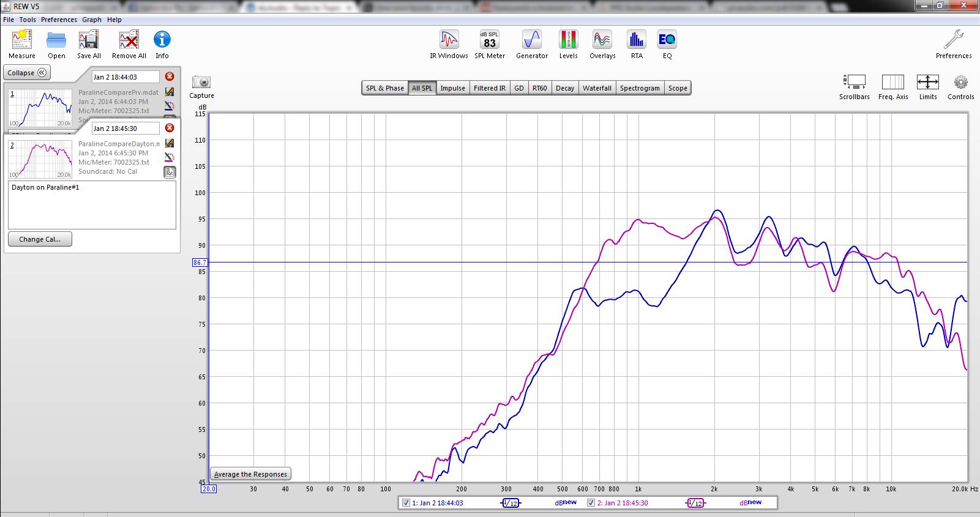
Task: Click Change Cal... button
Action: [x=40, y=239]
